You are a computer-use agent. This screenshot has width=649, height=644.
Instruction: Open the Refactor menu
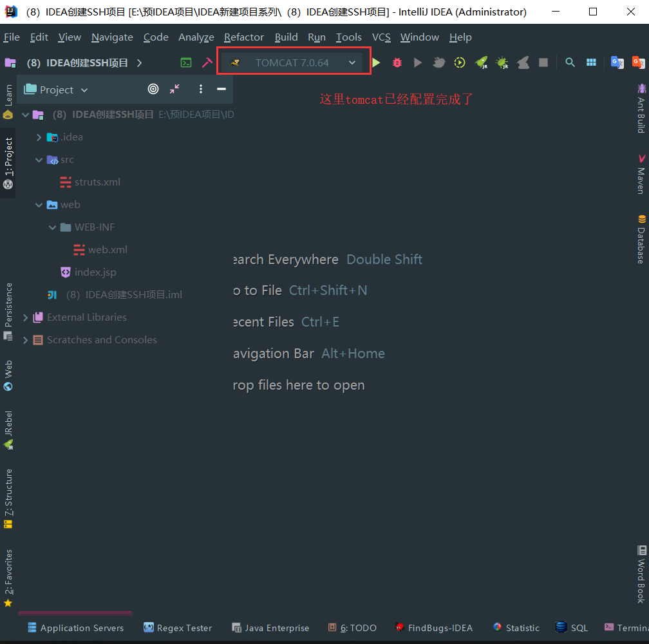[x=244, y=37]
